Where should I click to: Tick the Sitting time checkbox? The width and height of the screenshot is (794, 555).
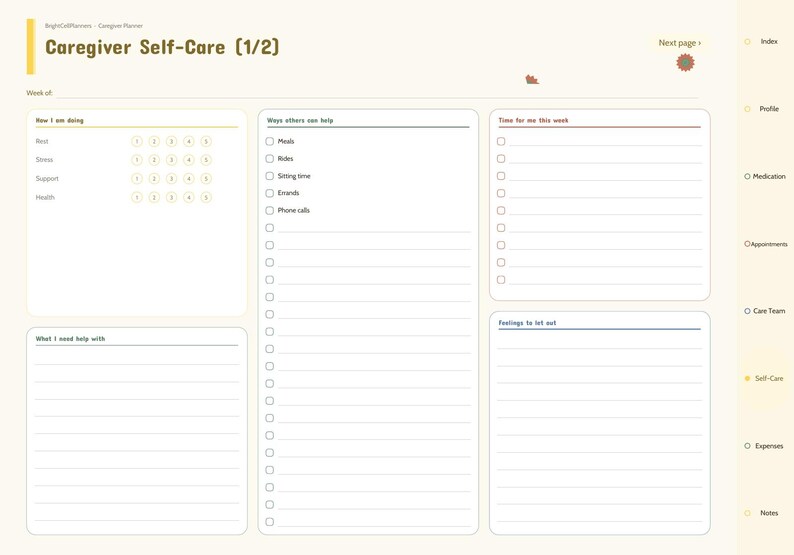click(269, 176)
